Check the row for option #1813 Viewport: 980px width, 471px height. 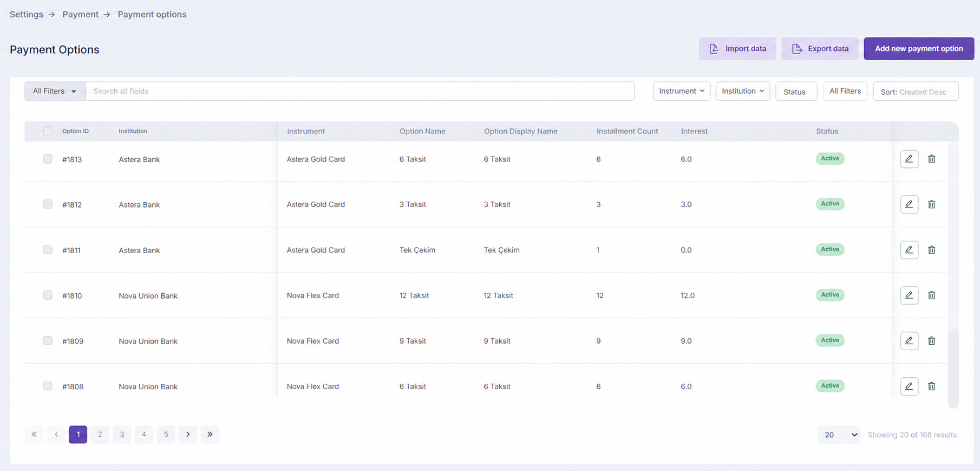click(x=48, y=159)
